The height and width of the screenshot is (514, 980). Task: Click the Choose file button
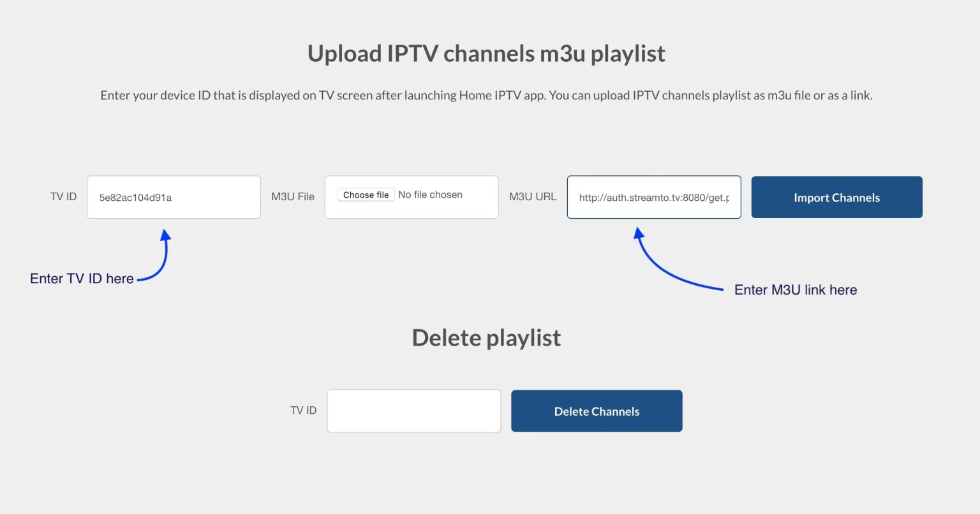pos(366,195)
